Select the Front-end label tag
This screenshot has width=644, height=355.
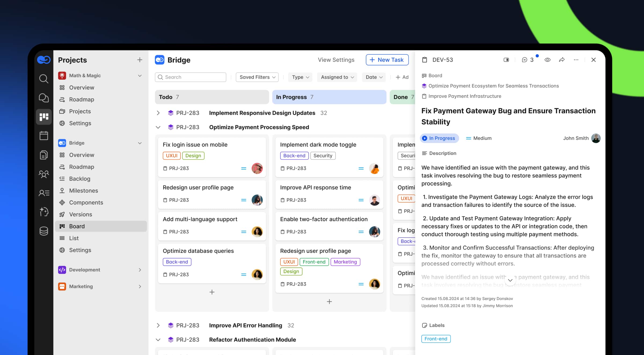pos(436,339)
